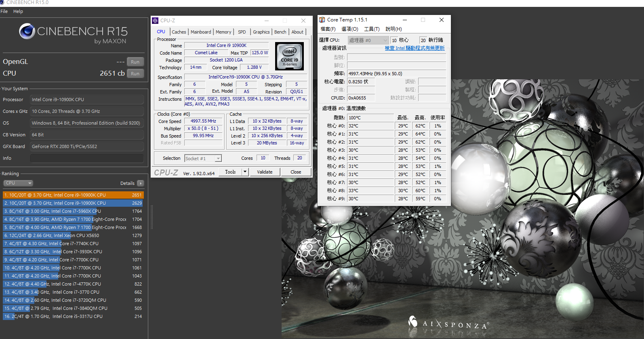
Task: Select ranking row Core i7-3930K CPU
Action: click(x=73, y=252)
